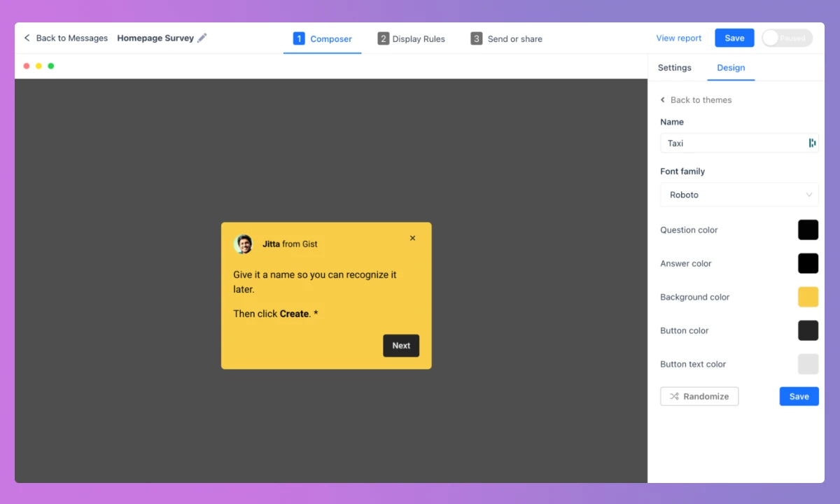This screenshot has height=504, width=840.
Task: Click the icon inside the Name field
Action: coord(812,143)
